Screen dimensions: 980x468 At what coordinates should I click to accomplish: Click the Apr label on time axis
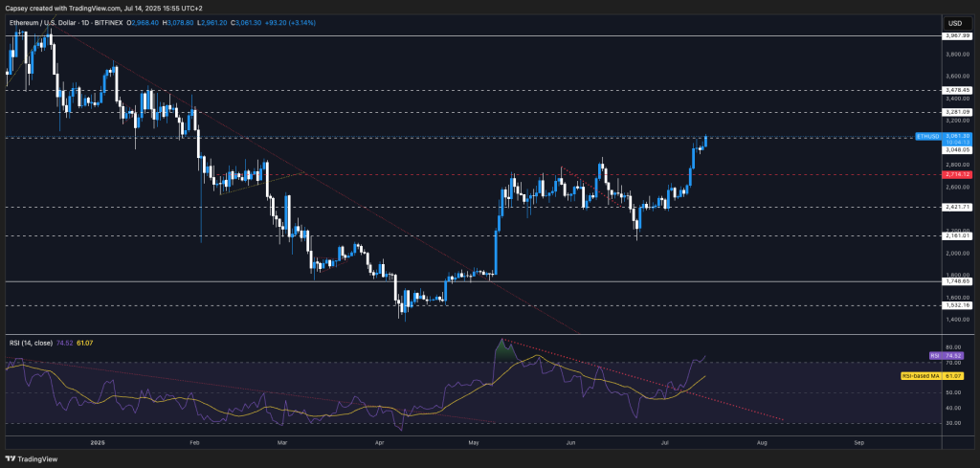click(377, 442)
